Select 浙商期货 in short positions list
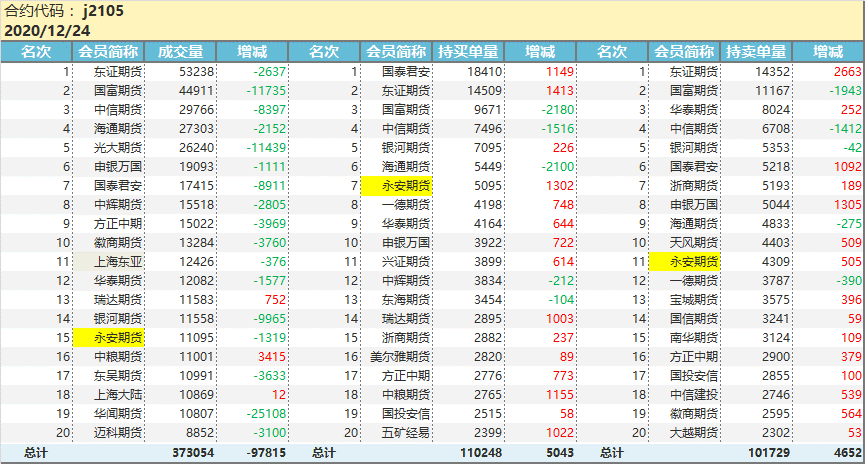 (693, 186)
